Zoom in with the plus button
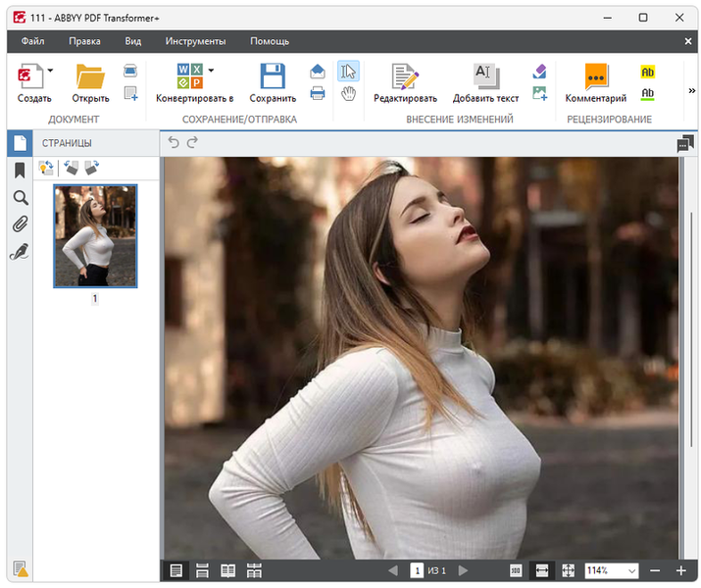This screenshot has height=588, width=701. (x=680, y=570)
